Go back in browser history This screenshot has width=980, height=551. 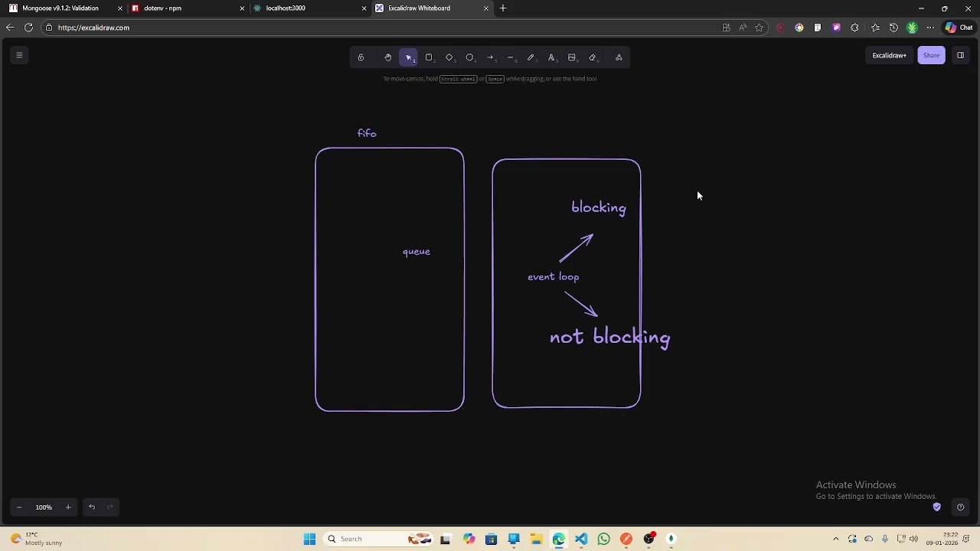10,28
